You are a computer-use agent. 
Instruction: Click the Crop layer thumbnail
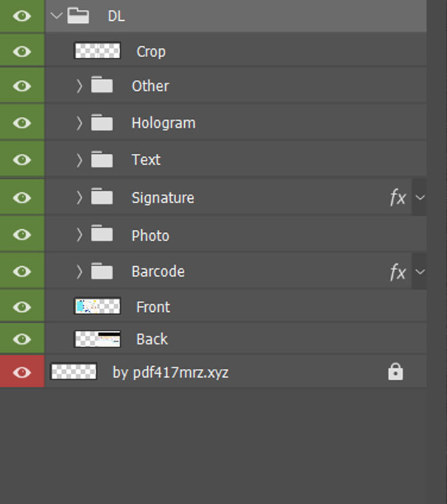pyautogui.click(x=97, y=51)
